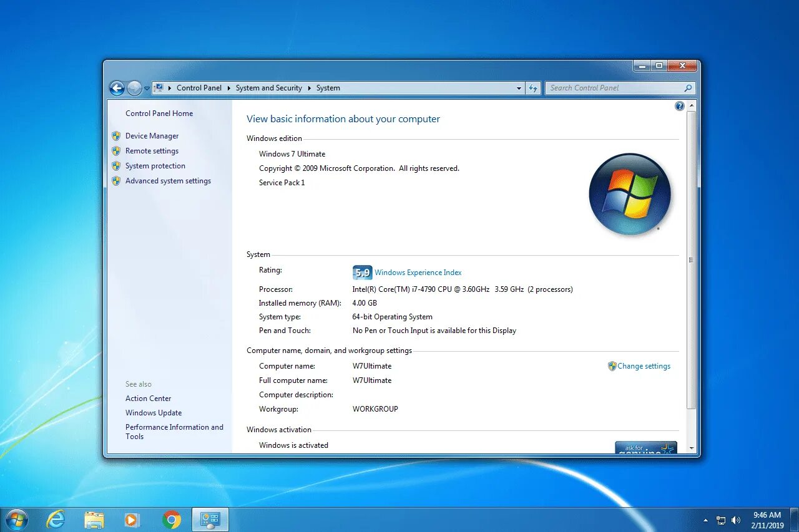Click the vertical scrollbar thumb
Viewport: 799px width, 532px height.
(691, 260)
